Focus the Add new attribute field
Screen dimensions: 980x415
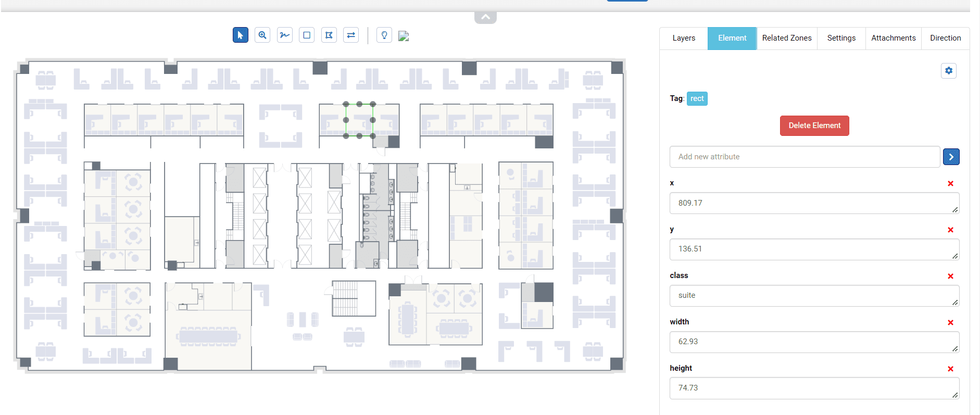coord(805,157)
